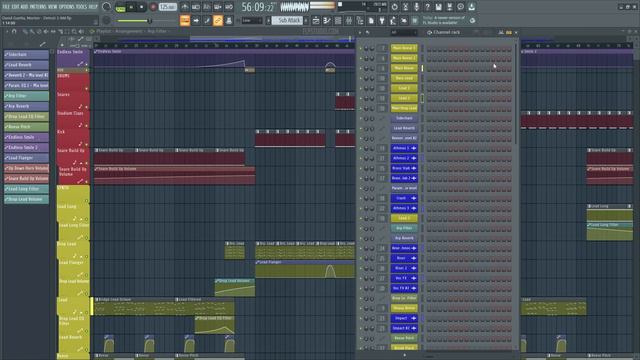Open the Playlist menu arrow
Viewport: 640px width, 360px height.
click(x=7, y=31)
